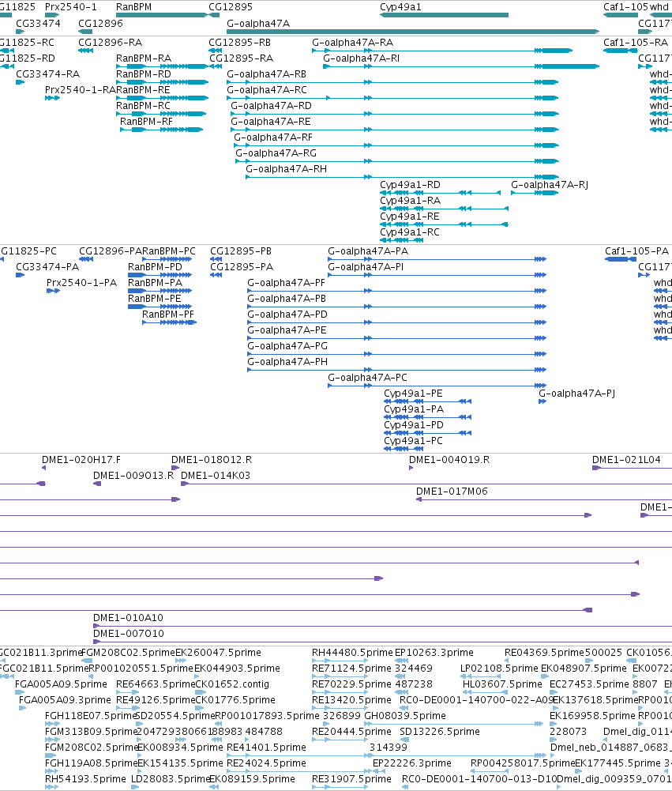672x791 pixels.
Task: Open transcript label RanBPM-RC
Action: (143, 106)
